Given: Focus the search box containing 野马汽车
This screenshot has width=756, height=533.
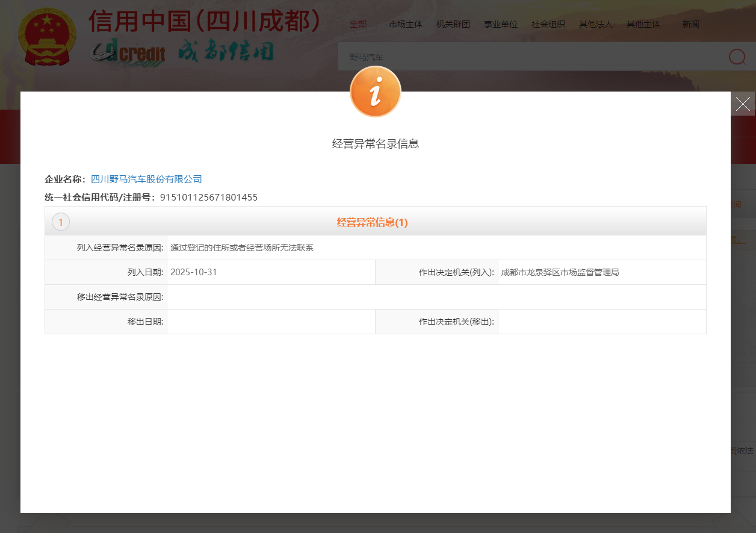Looking at the screenshot, I should pos(530,57).
